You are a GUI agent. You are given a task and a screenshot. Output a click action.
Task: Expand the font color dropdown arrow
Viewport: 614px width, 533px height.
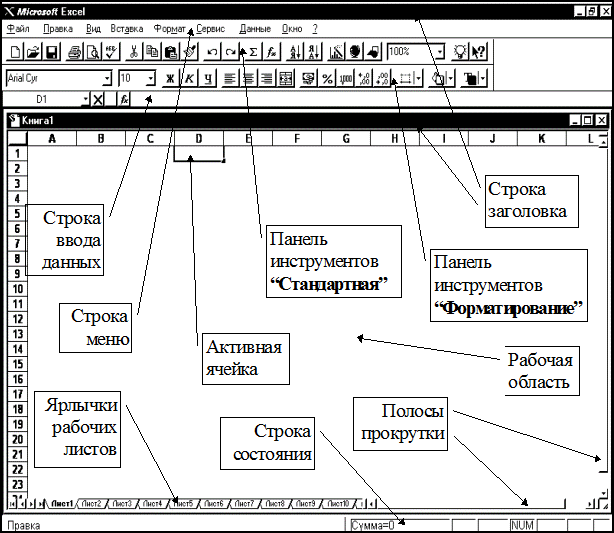tap(483, 78)
